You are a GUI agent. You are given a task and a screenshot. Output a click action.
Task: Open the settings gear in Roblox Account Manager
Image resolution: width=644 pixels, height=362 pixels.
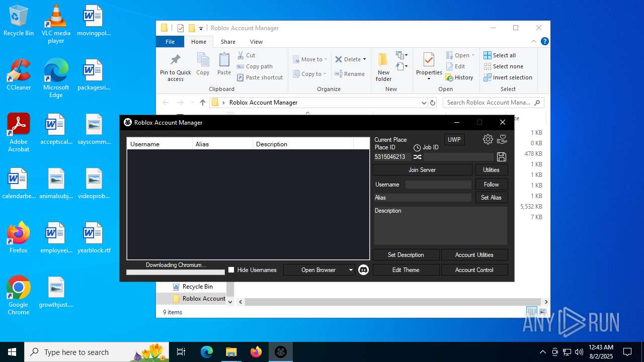[x=488, y=139]
